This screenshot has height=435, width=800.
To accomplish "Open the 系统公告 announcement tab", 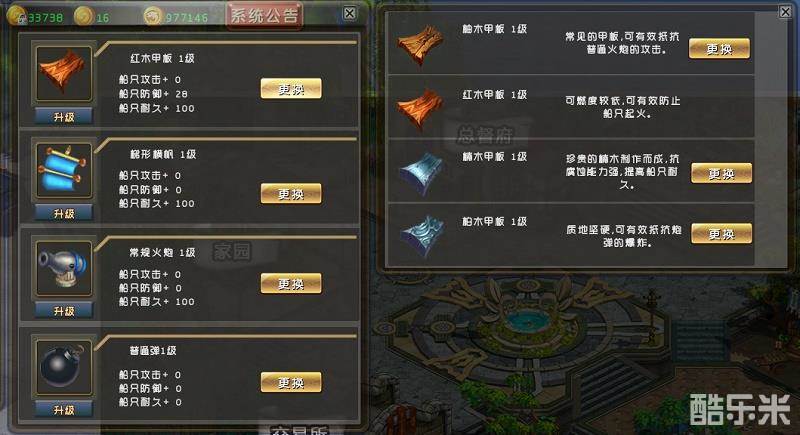I will [x=264, y=15].
